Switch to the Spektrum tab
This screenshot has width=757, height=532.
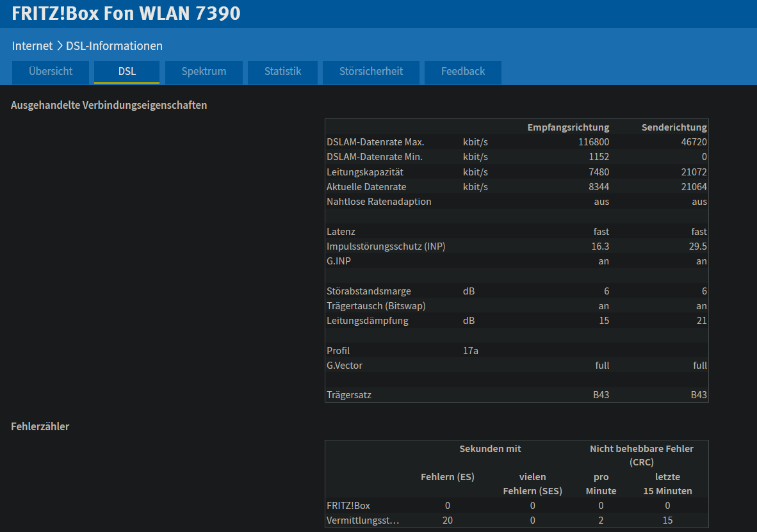click(204, 72)
